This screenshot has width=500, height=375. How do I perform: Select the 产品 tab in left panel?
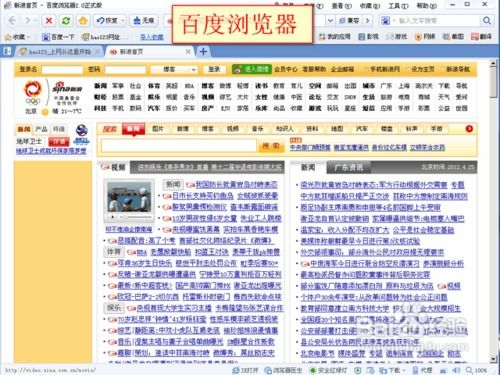41,129
